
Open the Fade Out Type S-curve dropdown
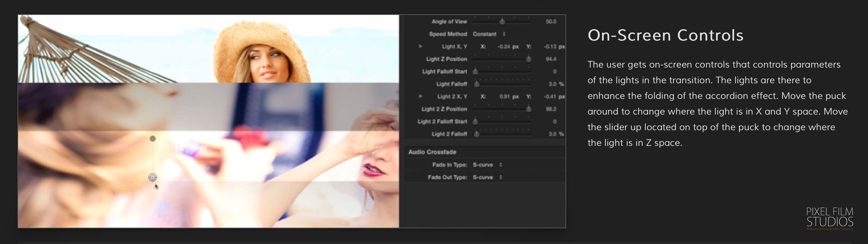click(487, 177)
